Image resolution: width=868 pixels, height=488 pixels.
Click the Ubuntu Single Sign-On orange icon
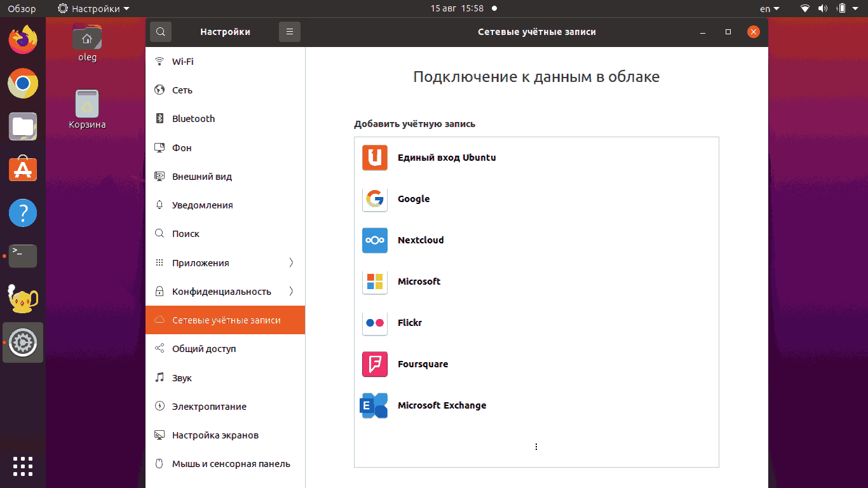click(x=375, y=158)
